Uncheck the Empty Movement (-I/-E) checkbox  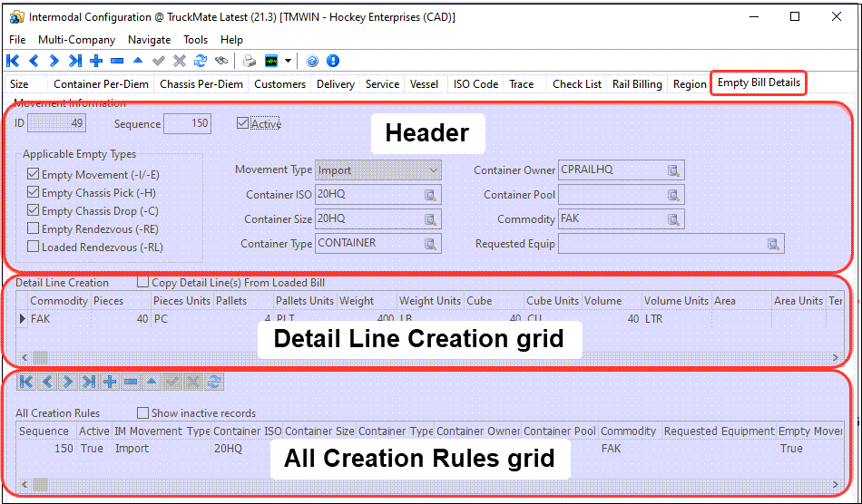pos(34,175)
